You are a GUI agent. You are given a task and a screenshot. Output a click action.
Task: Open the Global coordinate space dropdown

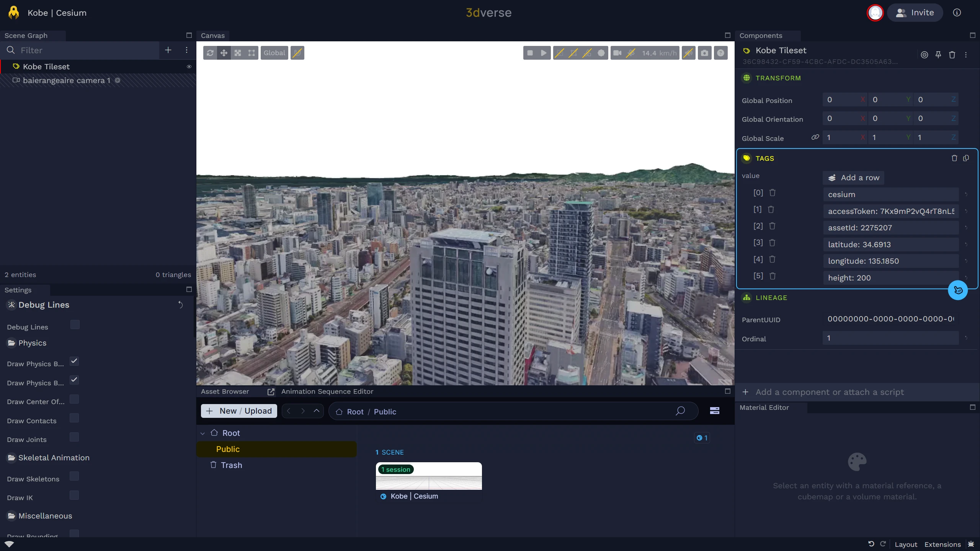[x=274, y=53]
